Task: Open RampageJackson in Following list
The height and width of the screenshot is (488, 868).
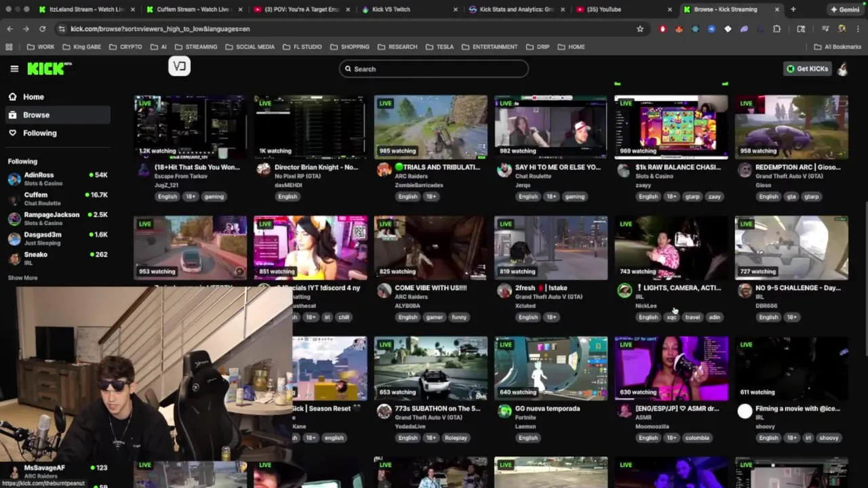Action: coord(57,218)
